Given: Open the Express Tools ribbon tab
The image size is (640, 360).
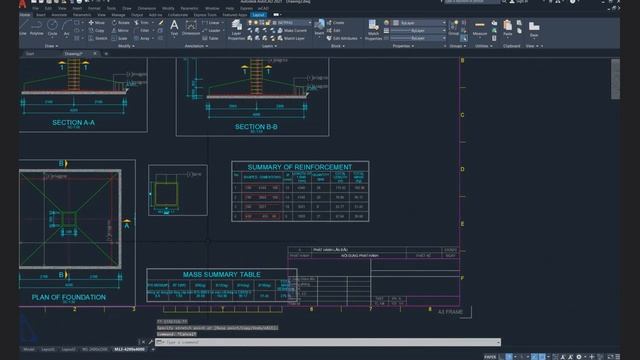Looking at the screenshot, I should [205, 15].
